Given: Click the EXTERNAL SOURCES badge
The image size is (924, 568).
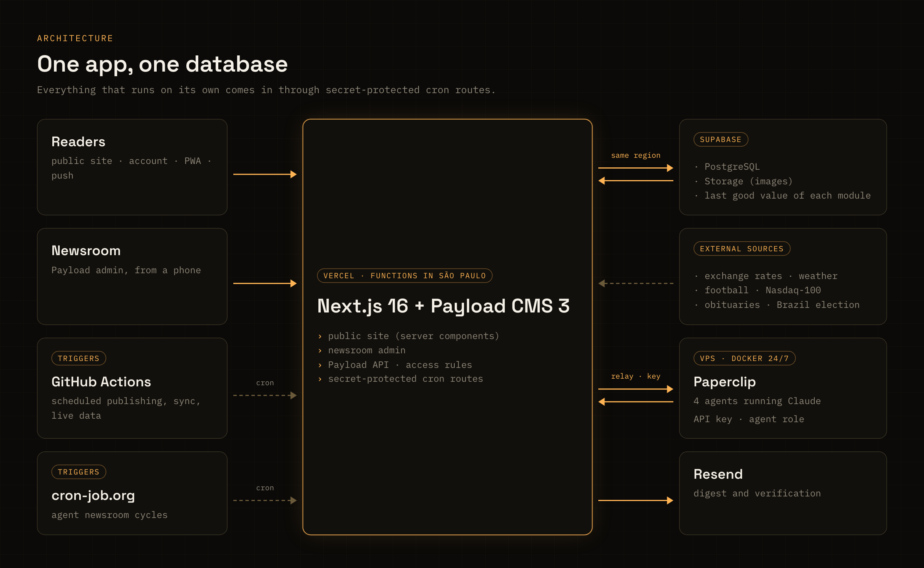Looking at the screenshot, I should (742, 249).
